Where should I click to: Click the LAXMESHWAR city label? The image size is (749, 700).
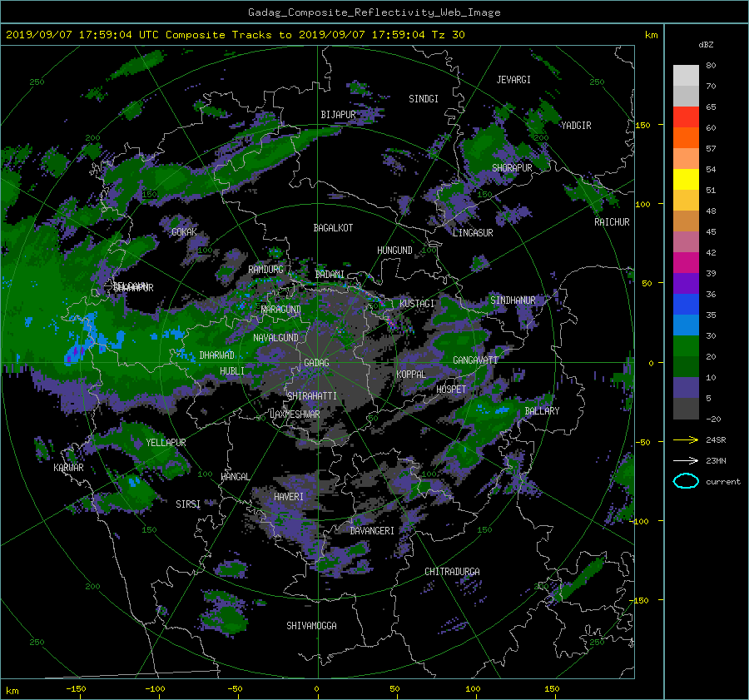pyautogui.click(x=295, y=415)
